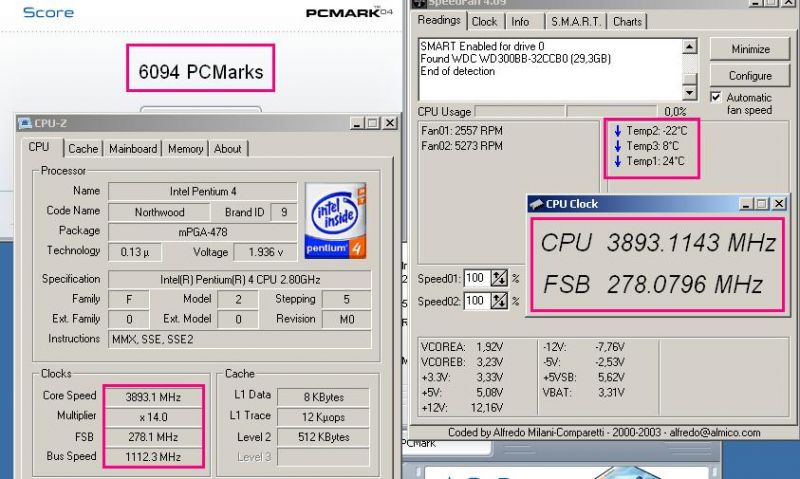Maximize the CPU-Z window

(x=373, y=123)
